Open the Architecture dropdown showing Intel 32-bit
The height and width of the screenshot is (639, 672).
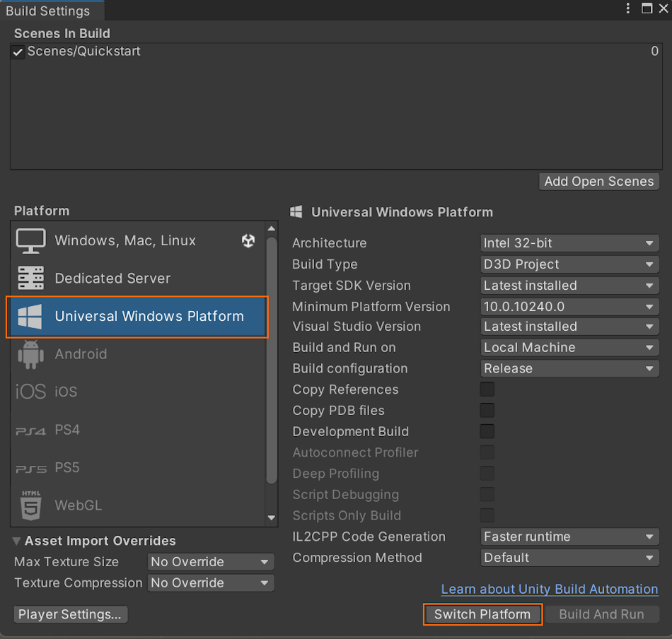point(569,243)
